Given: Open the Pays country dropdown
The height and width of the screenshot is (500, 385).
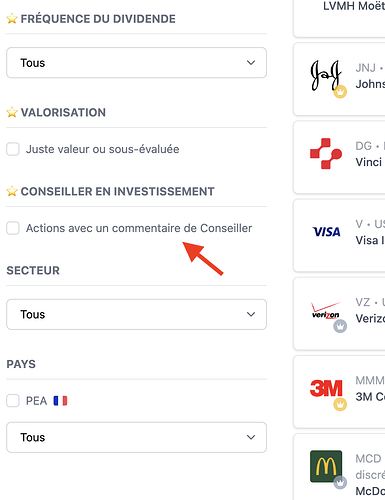Looking at the screenshot, I should (136, 437).
